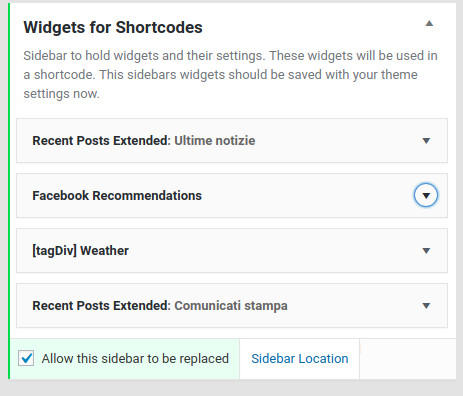Image resolution: width=463 pixels, height=396 pixels.
Task: Open the [tagDiv] Weather widget arrow
Action: [426, 251]
